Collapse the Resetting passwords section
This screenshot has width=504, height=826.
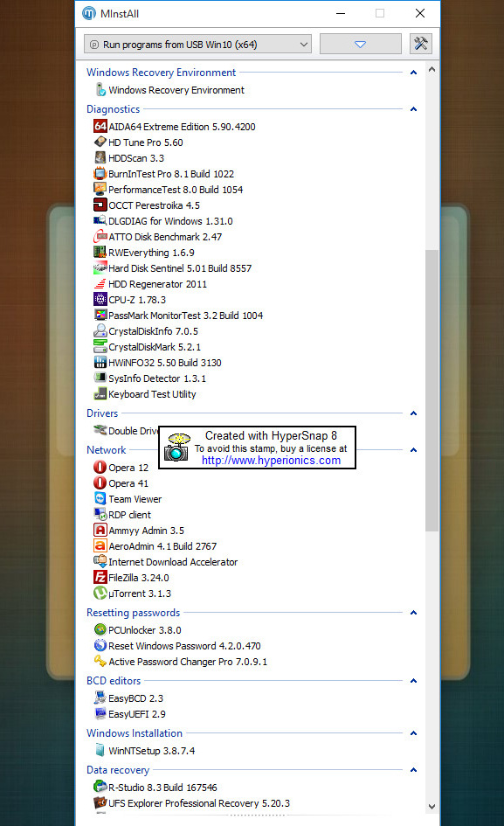coord(413,613)
